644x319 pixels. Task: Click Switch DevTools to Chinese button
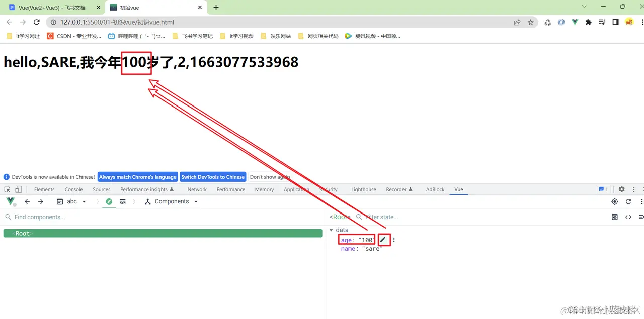click(x=213, y=177)
